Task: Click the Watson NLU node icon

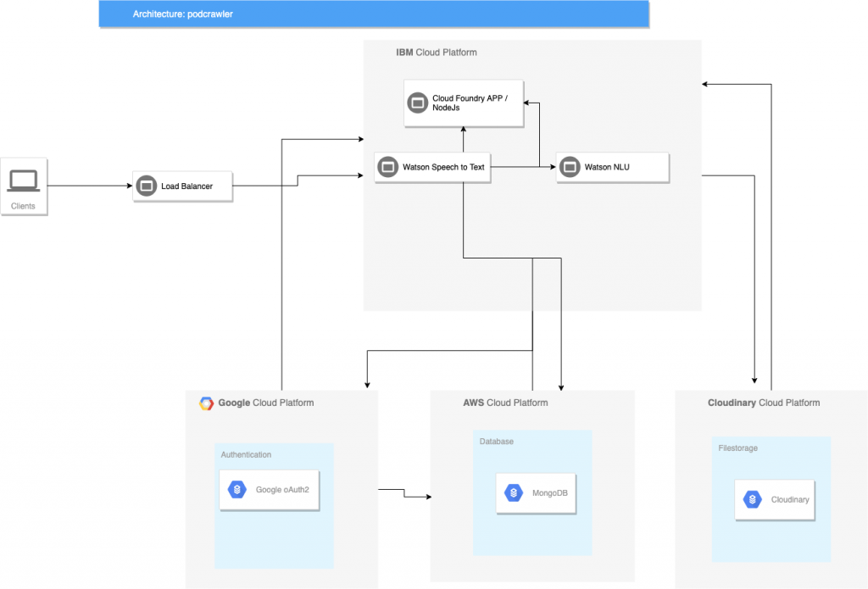Action: (x=570, y=168)
